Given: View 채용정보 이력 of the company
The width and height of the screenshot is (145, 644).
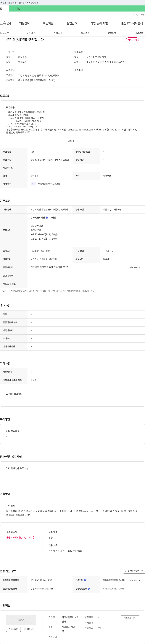Looking at the screenshot, I should [130, 618].
